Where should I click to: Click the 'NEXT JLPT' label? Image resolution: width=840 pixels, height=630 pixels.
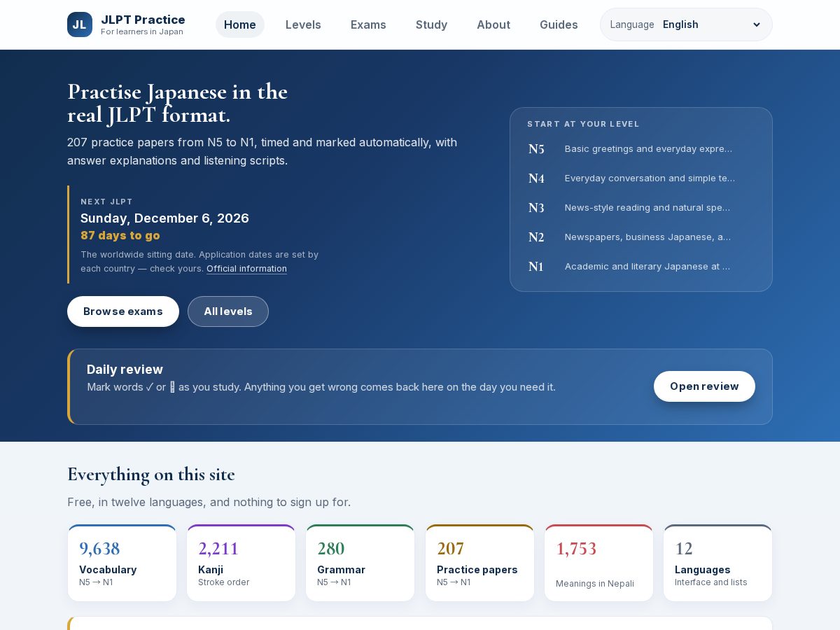pyautogui.click(x=106, y=202)
